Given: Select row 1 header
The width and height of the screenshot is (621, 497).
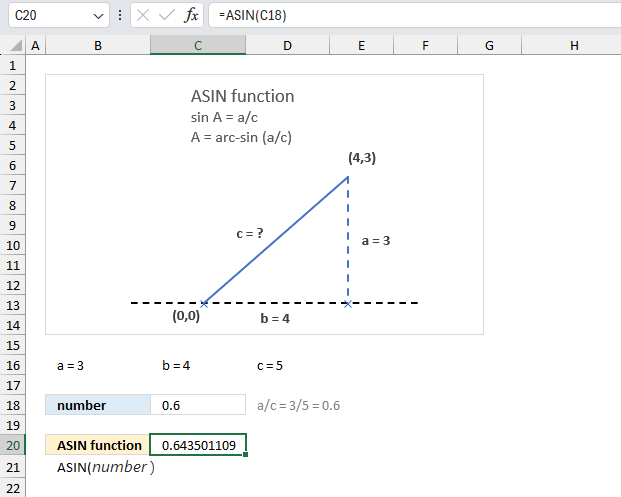Looking at the screenshot, I should (x=13, y=65).
